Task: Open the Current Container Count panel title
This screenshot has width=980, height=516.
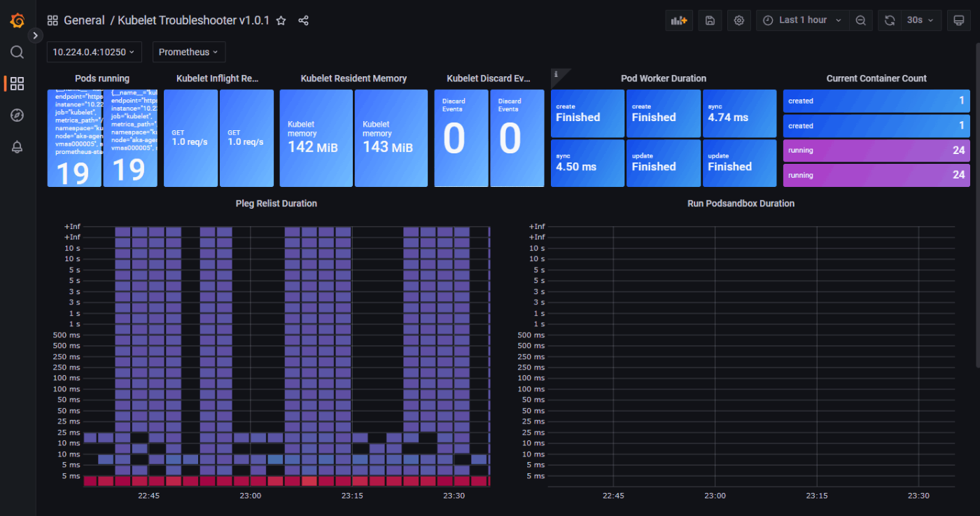Action: pos(876,78)
